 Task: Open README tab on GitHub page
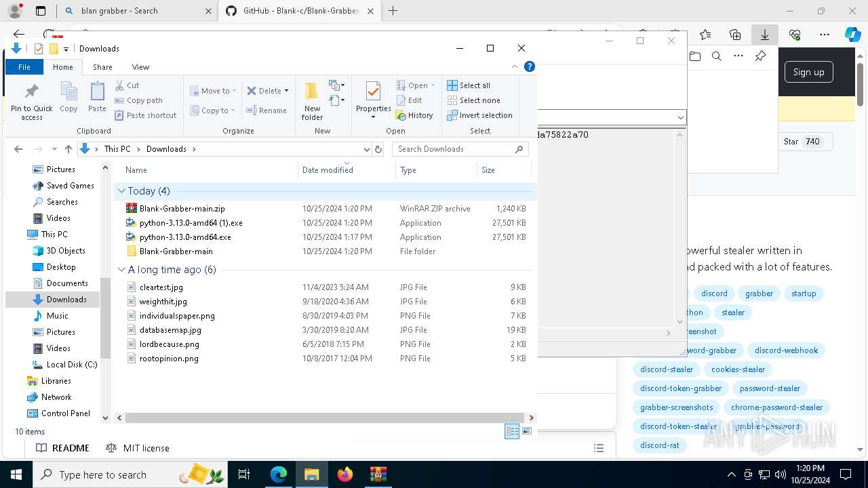click(x=62, y=448)
